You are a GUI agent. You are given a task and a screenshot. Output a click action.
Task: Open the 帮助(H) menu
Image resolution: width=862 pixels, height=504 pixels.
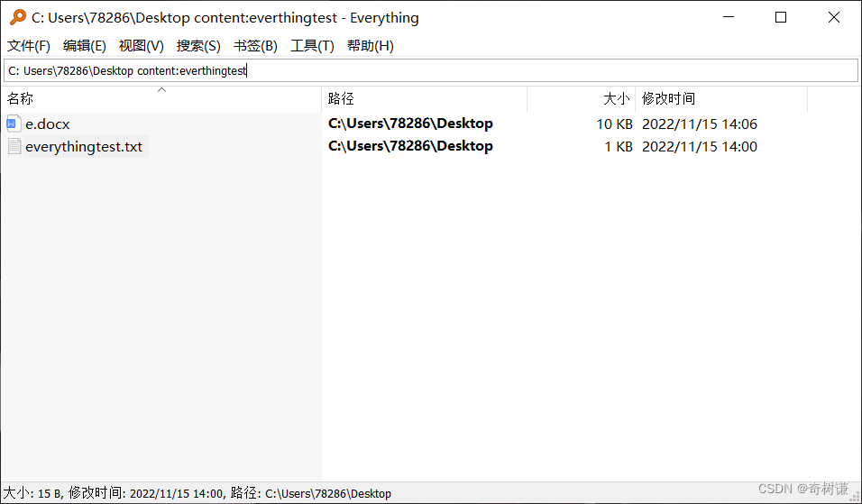pos(371,46)
